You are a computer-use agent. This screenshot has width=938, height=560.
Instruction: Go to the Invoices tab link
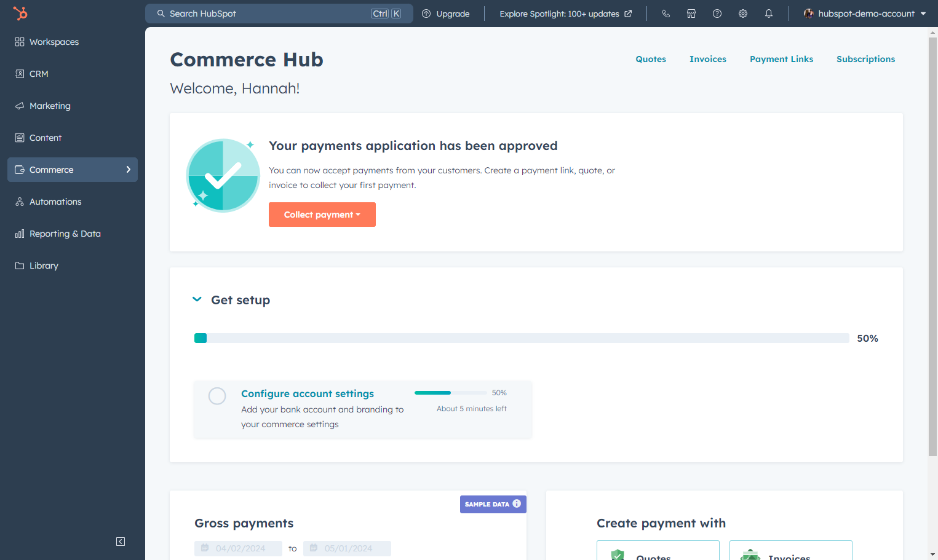tap(708, 59)
